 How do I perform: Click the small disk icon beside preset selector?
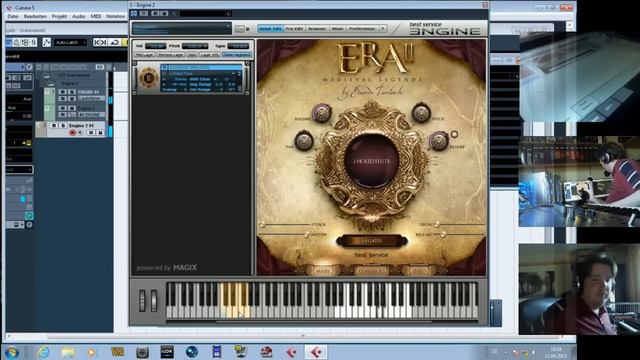[x=239, y=29]
